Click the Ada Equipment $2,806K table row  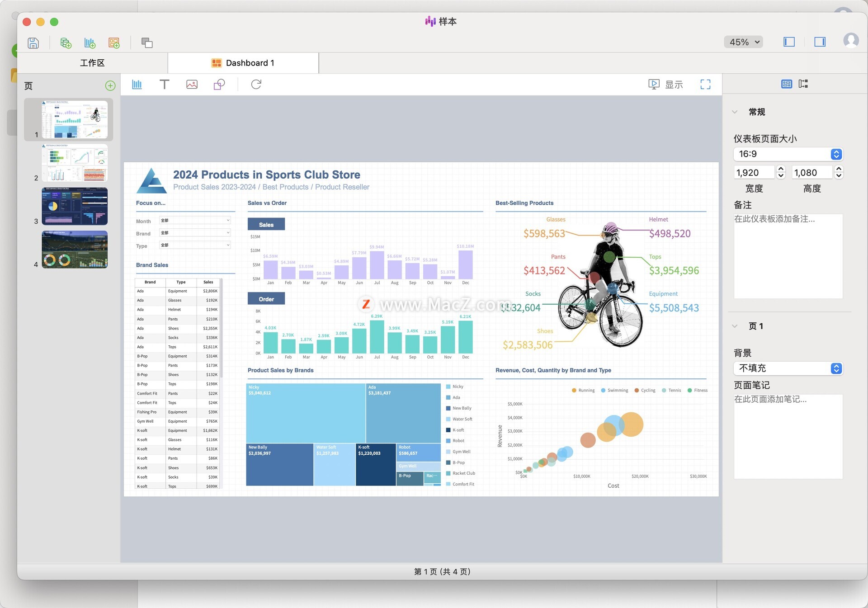click(x=177, y=291)
